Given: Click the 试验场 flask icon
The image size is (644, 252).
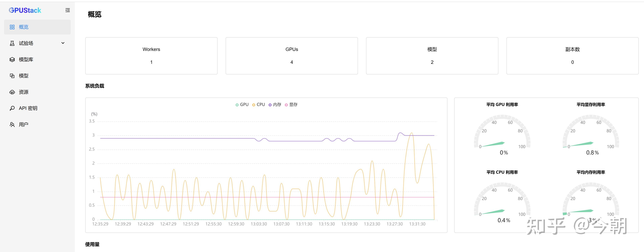Looking at the screenshot, I should 12,43.
